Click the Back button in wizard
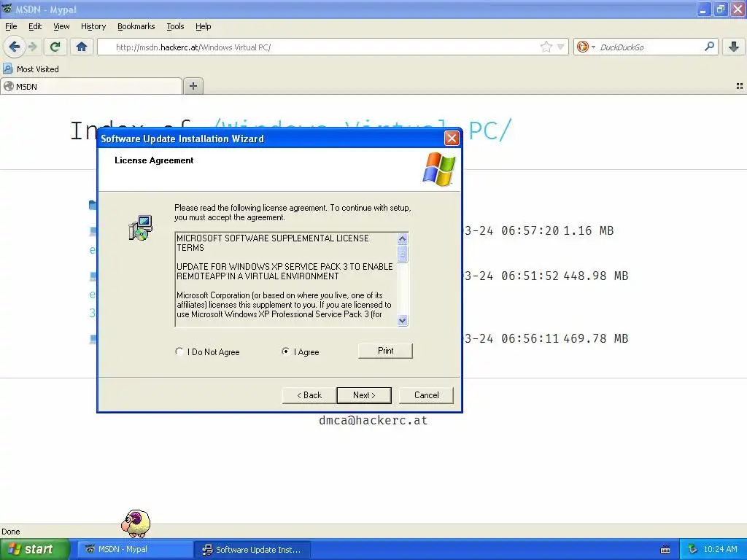 tap(309, 395)
